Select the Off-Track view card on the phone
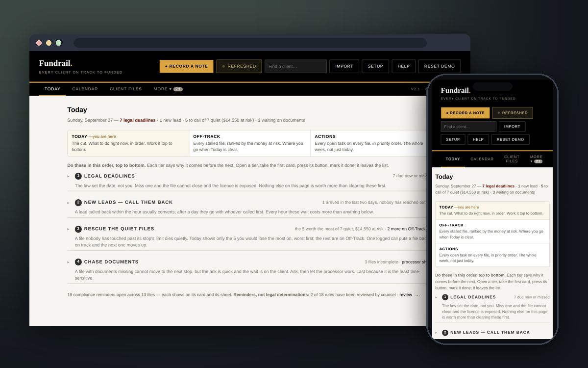The image size is (588, 368). pyautogui.click(x=492, y=231)
